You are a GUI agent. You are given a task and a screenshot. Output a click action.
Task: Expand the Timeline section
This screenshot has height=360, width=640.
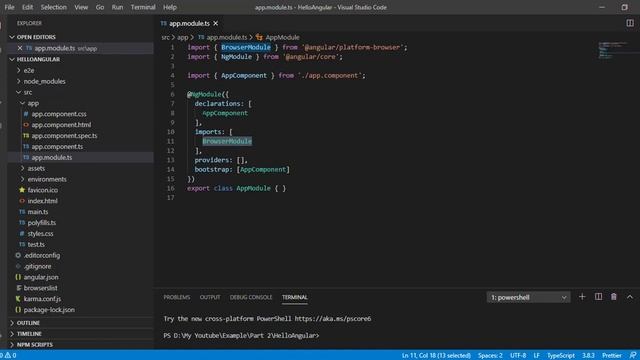click(x=29, y=334)
